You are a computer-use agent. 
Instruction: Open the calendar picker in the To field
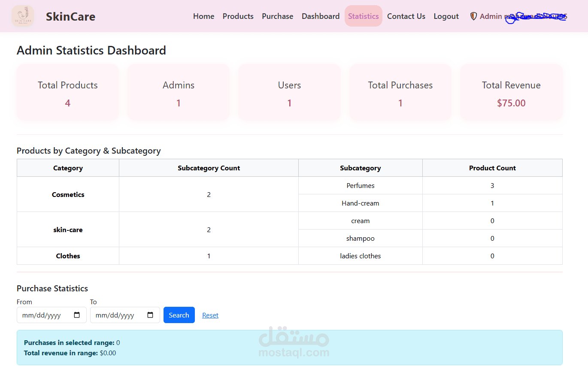151,315
